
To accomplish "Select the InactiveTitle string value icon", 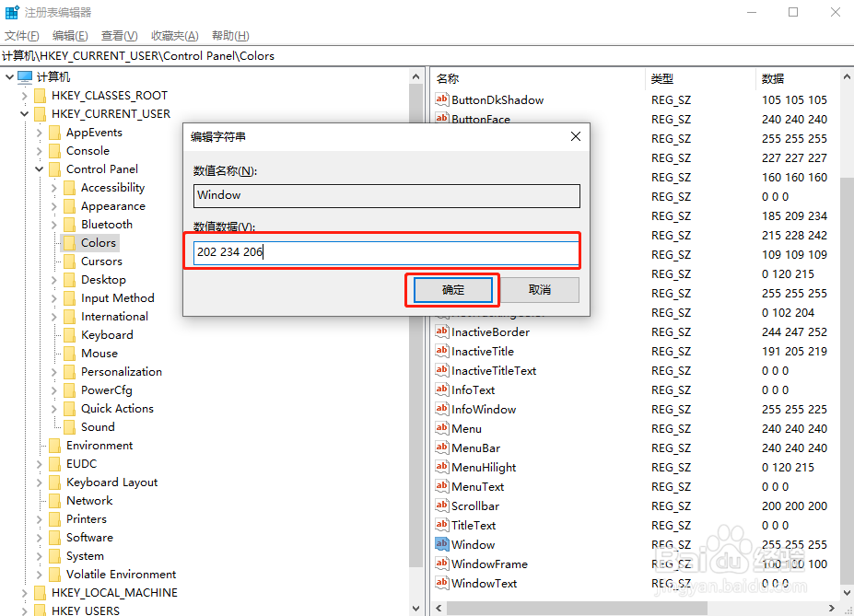I will (441, 351).
